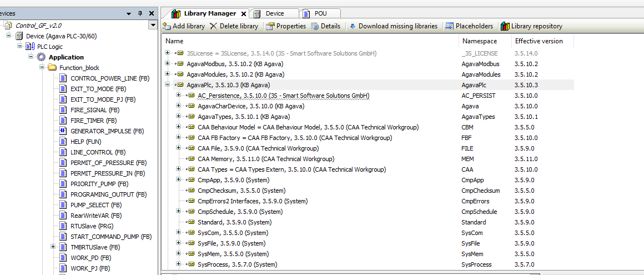Open the Library repository
The image size is (644, 275).
click(x=505, y=26)
